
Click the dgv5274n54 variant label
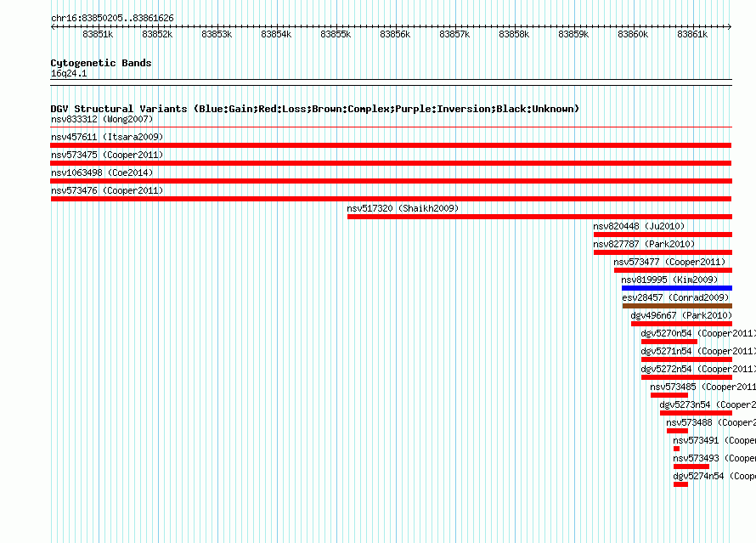pyautogui.click(x=714, y=476)
